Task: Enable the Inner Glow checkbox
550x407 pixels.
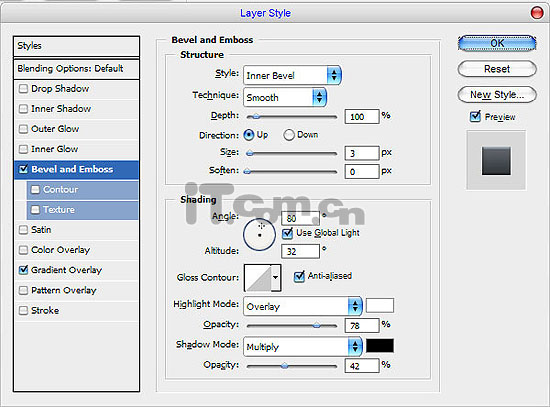Action: click(23, 149)
